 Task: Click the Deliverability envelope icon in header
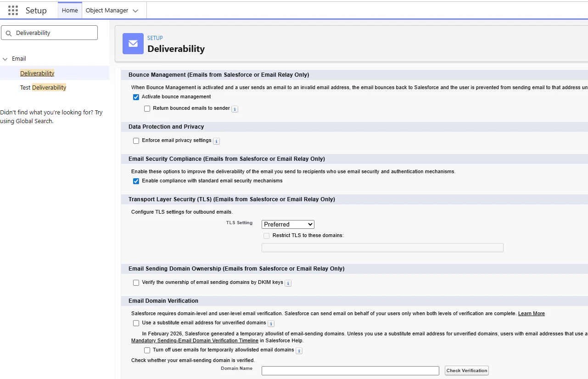[133, 44]
